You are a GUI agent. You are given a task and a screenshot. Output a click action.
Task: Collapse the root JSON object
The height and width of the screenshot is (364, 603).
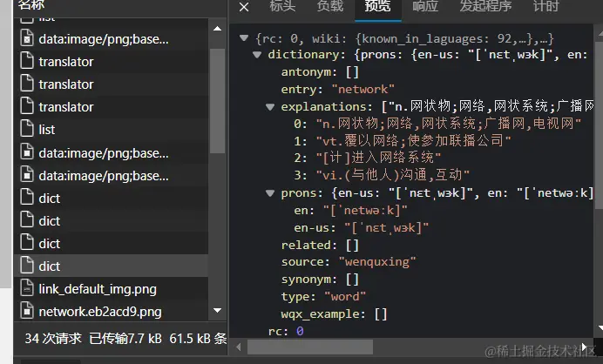(244, 37)
